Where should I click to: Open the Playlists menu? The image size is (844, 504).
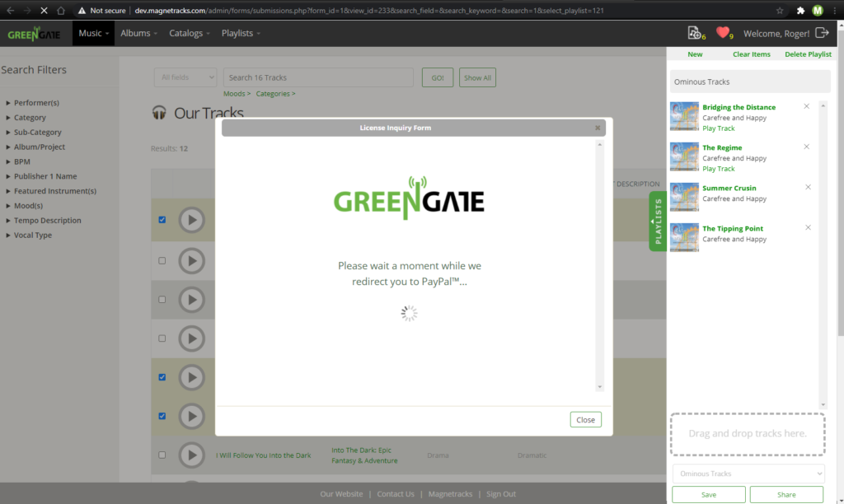(x=241, y=33)
